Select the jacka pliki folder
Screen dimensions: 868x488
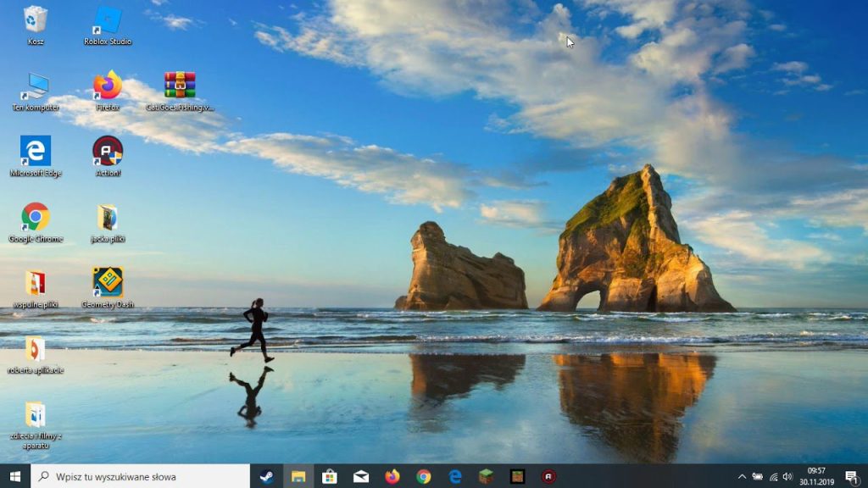108,217
